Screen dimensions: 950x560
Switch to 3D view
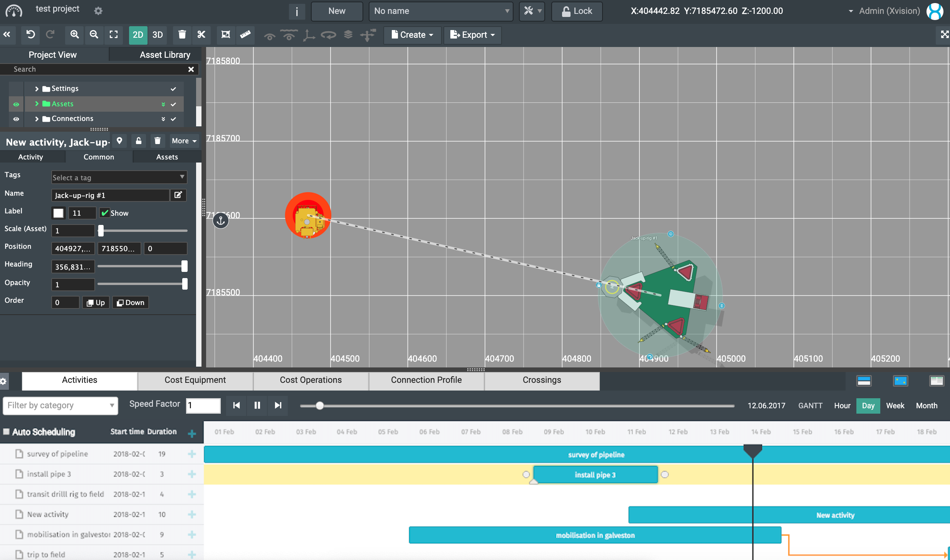(x=157, y=35)
